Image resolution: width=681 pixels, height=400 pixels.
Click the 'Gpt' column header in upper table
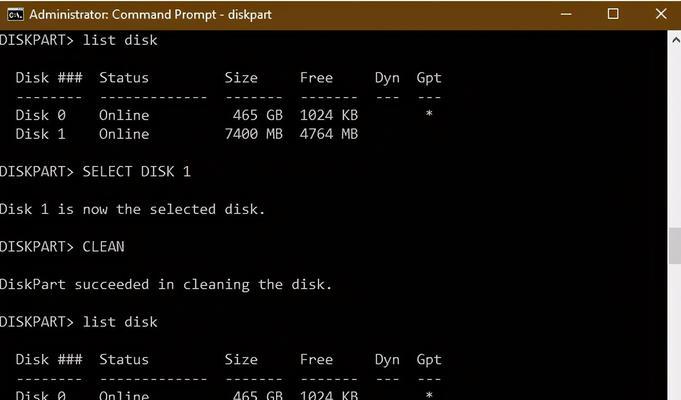point(429,78)
